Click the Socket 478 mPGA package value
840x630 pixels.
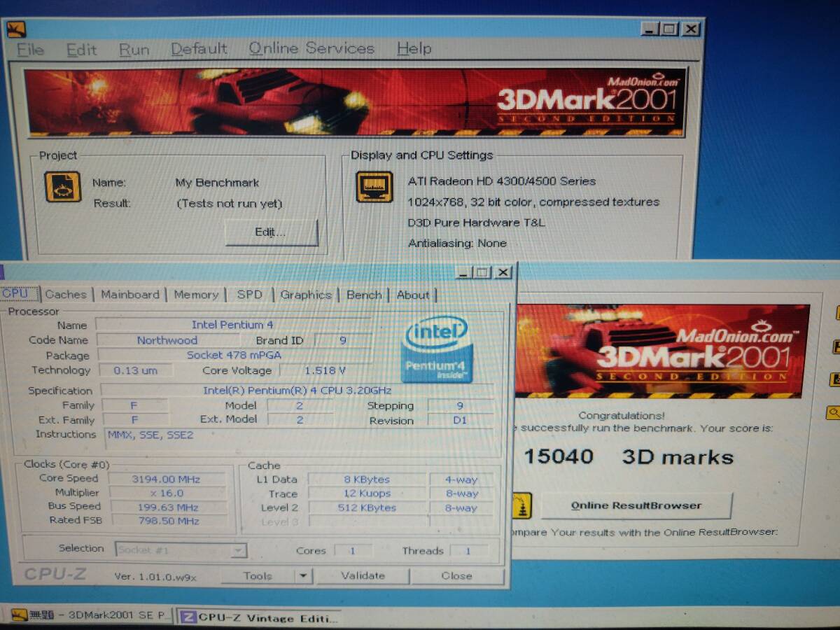234,356
